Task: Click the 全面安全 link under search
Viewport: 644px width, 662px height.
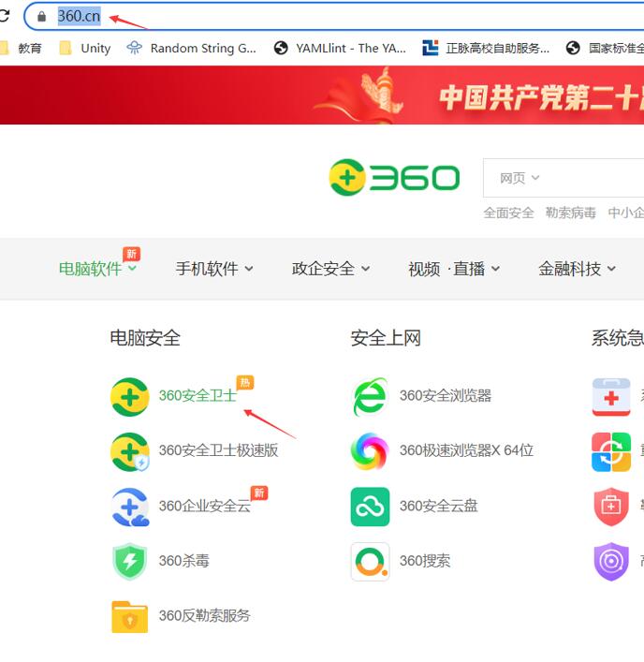Action: point(508,213)
